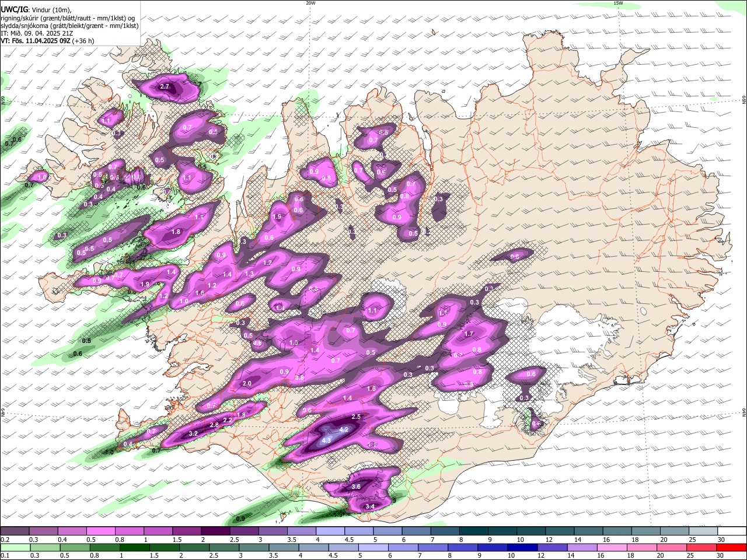Click the 20W longitude label
This screenshot has width=747, height=560.
[x=310, y=3]
